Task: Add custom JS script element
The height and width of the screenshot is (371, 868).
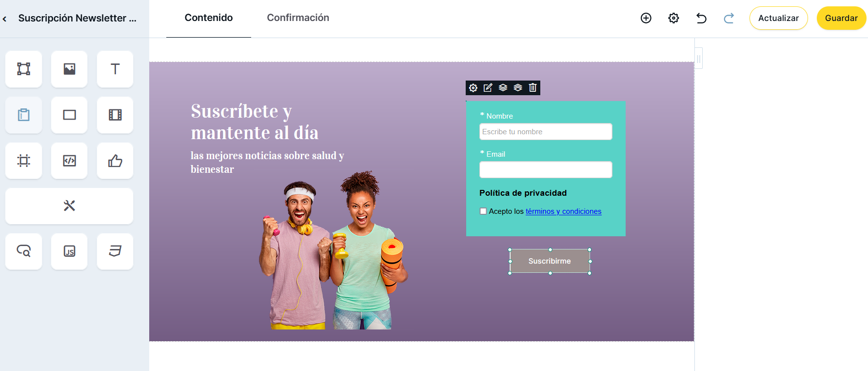Action: 69,251
